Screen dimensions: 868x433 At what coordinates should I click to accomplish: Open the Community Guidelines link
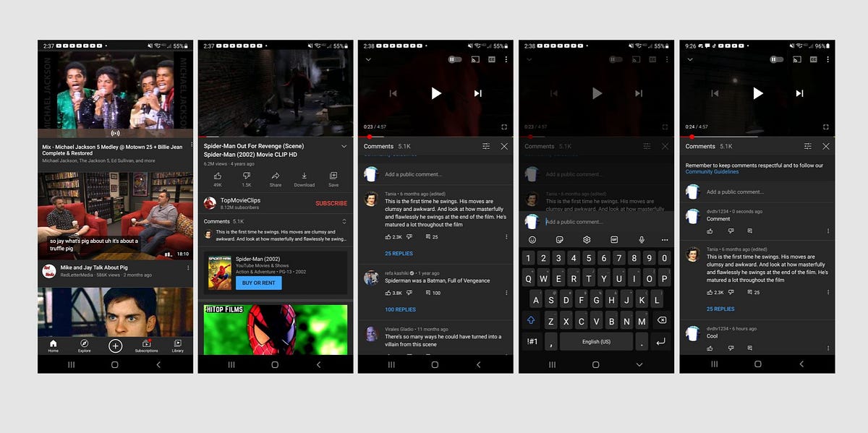[712, 171]
